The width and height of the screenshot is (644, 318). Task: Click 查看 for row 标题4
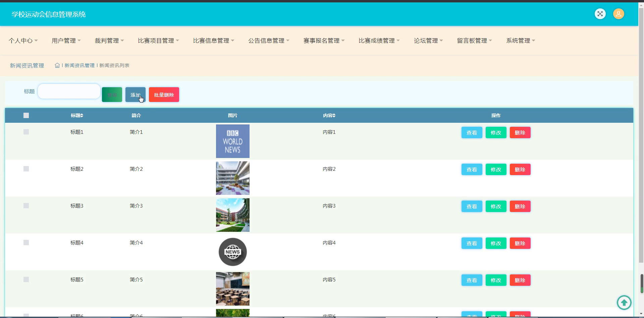tap(472, 243)
